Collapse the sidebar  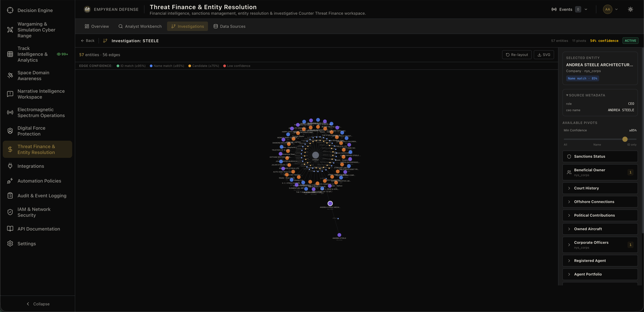[38, 304]
